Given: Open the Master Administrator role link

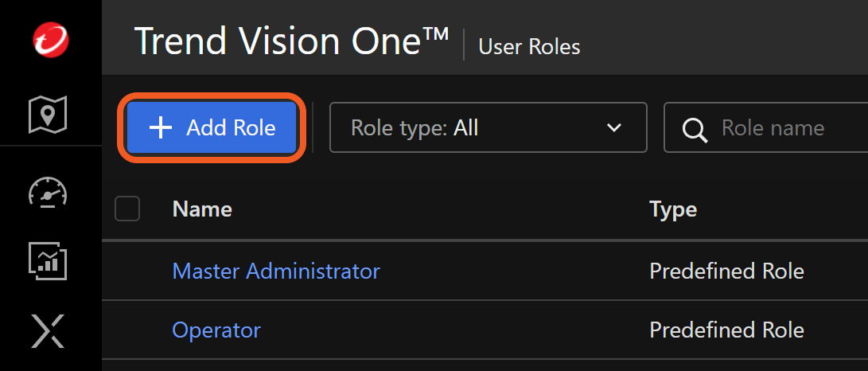Looking at the screenshot, I should point(276,271).
